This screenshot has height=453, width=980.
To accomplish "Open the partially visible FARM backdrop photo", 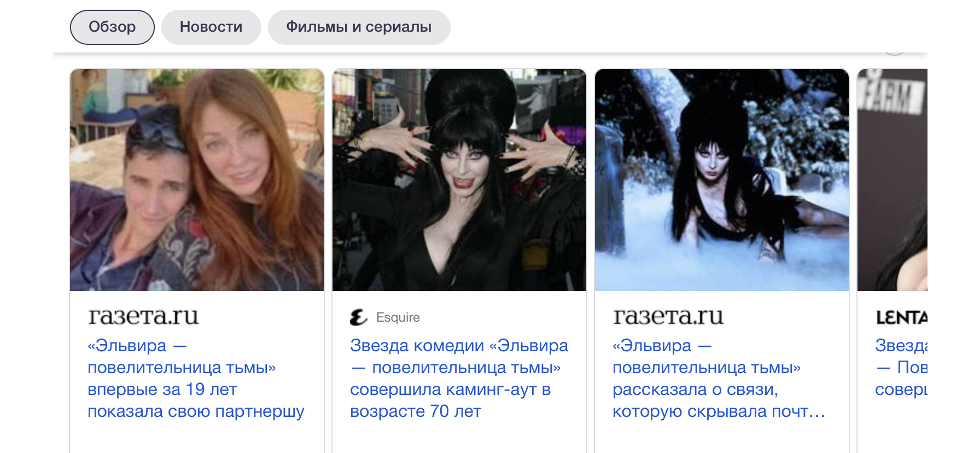I will click(892, 180).
